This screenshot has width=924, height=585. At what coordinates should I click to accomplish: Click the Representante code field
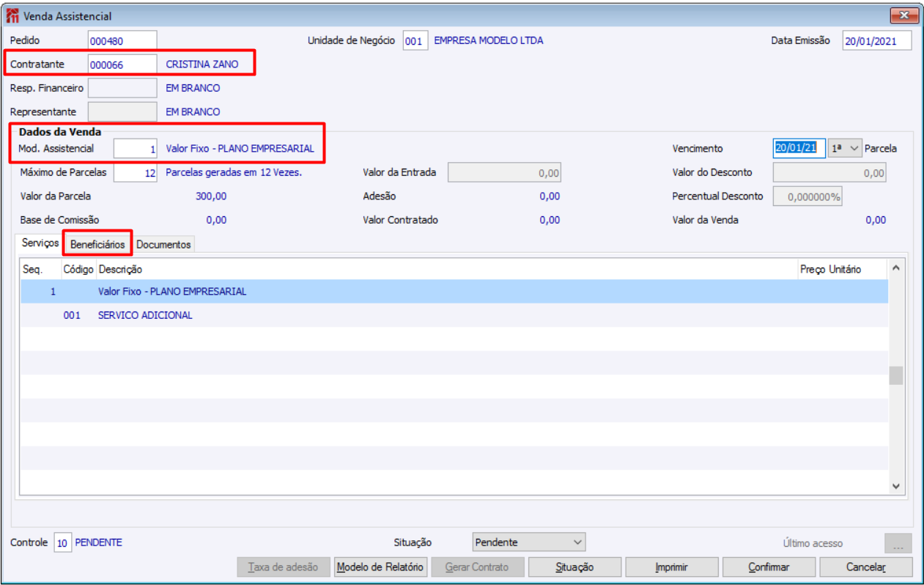[x=122, y=111]
